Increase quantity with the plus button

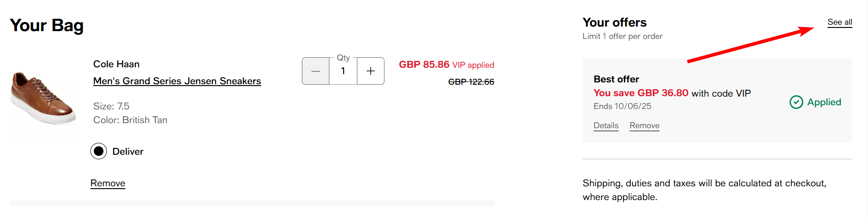(x=371, y=71)
